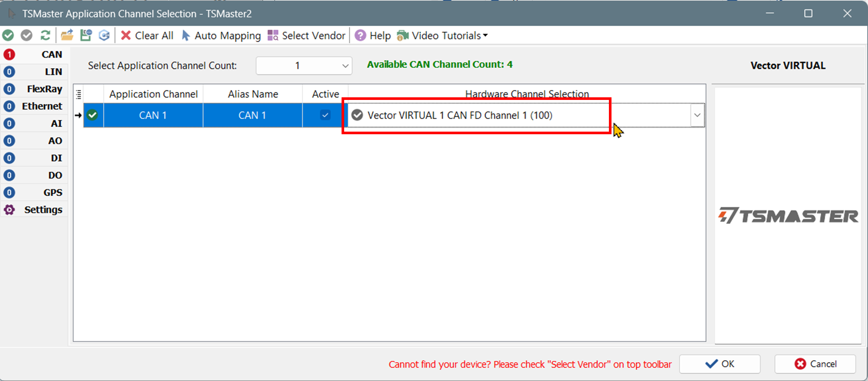
Task: Click the Alias Name column header
Action: 253,94
